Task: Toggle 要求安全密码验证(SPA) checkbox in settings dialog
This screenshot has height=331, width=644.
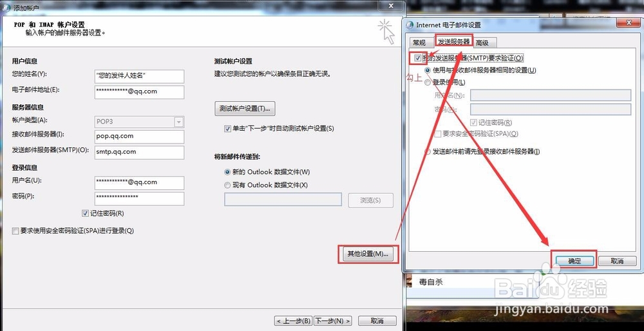Action: (x=438, y=134)
